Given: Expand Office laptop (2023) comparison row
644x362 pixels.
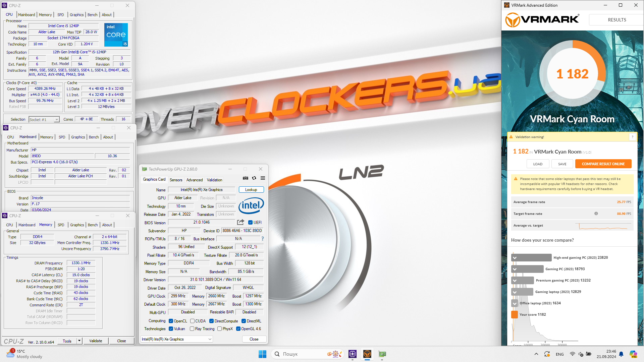Looking at the screenshot, I should (x=515, y=303).
